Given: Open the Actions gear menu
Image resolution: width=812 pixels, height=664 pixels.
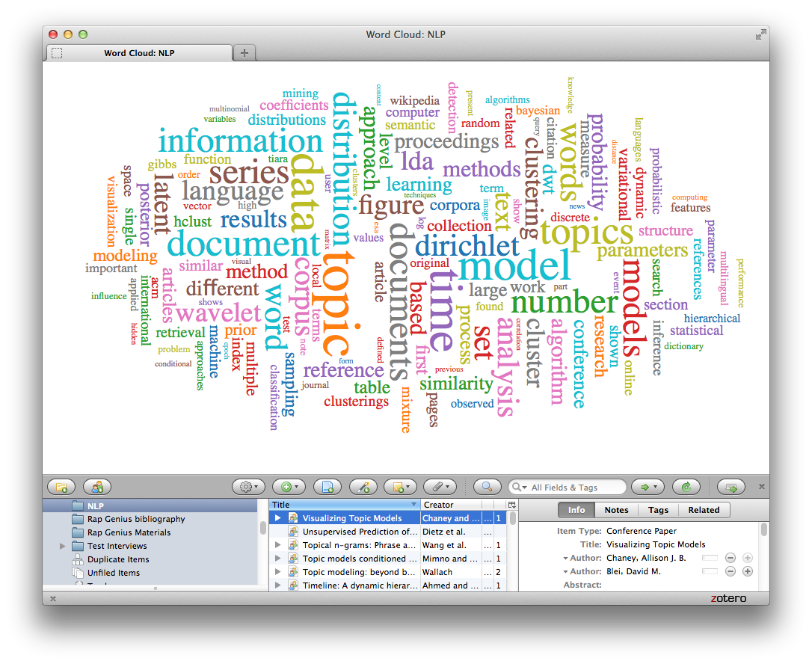Looking at the screenshot, I should [248, 487].
